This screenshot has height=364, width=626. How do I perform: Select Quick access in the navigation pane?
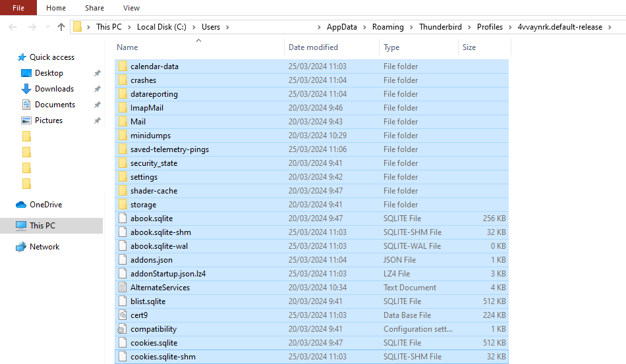point(52,57)
